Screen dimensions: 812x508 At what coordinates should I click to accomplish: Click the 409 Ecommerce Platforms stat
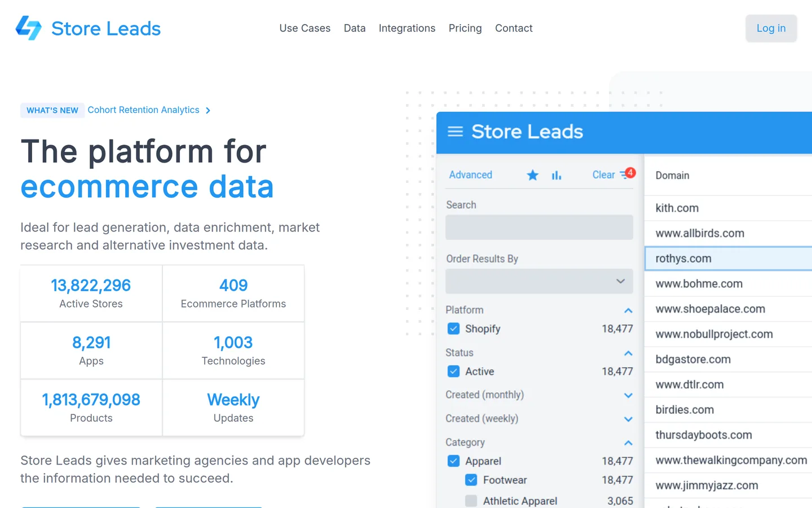click(x=233, y=294)
